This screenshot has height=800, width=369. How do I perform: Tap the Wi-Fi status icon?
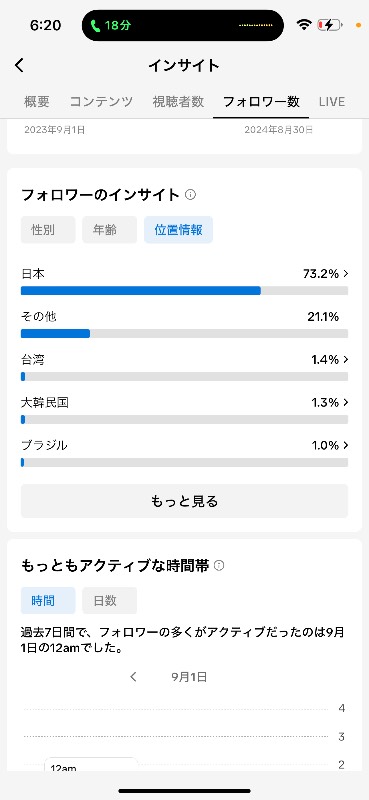click(304, 24)
